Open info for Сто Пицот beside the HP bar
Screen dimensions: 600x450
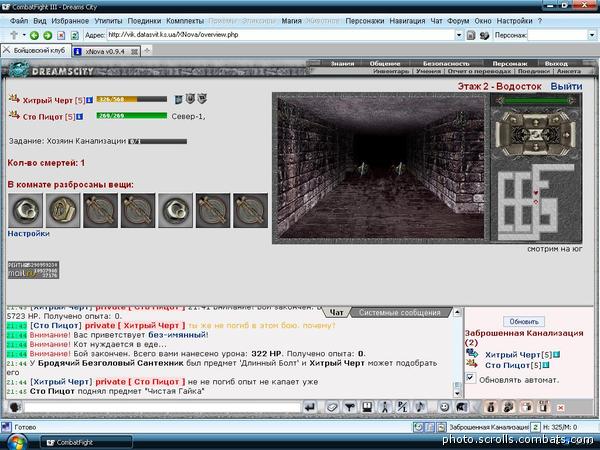click(79, 116)
